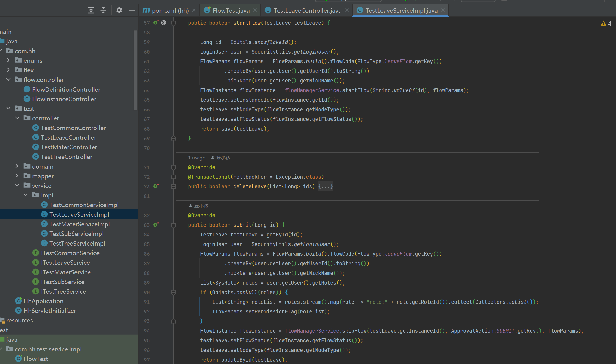Expand the enums package
The height and width of the screenshot is (364, 616).
(x=8, y=60)
